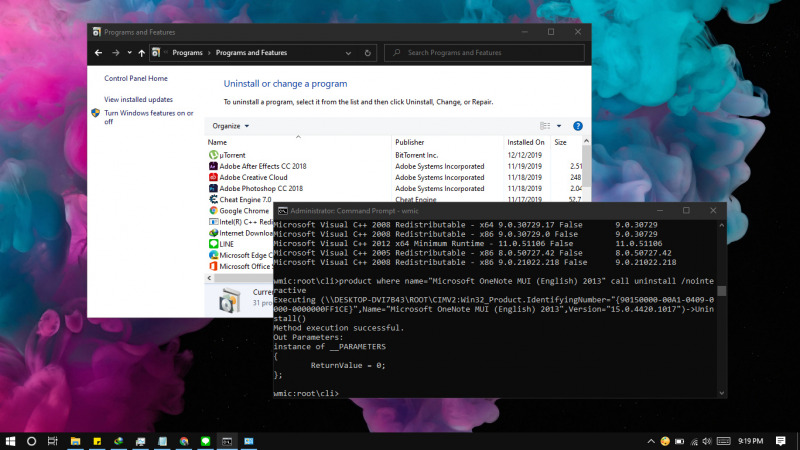Open Control Panel Home link
800x450 pixels.
(x=136, y=79)
